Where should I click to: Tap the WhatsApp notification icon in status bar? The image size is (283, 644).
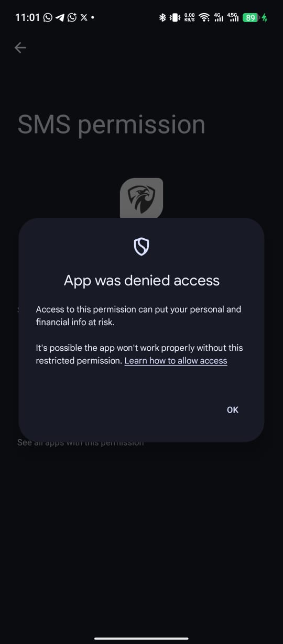48,18
